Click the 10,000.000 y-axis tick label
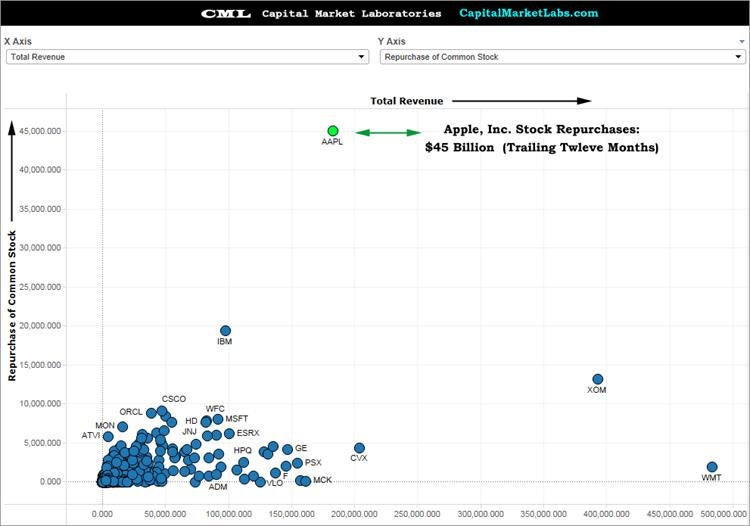The image size is (750, 526). [x=40, y=404]
